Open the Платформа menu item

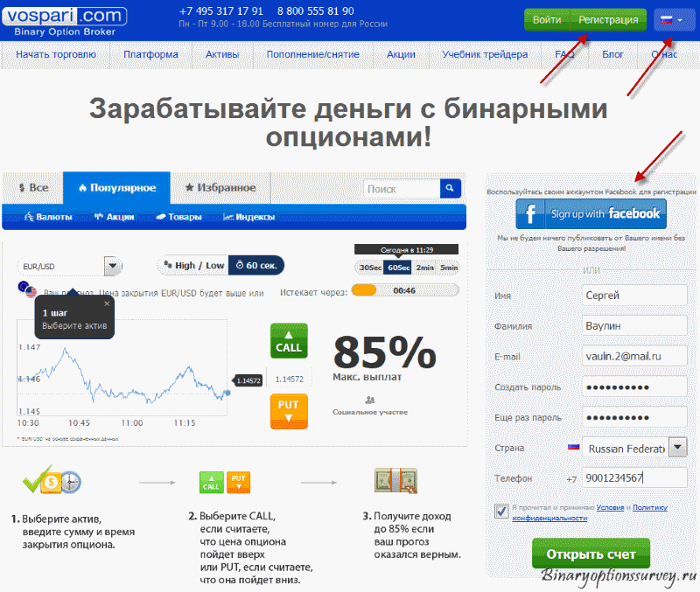[x=150, y=54]
